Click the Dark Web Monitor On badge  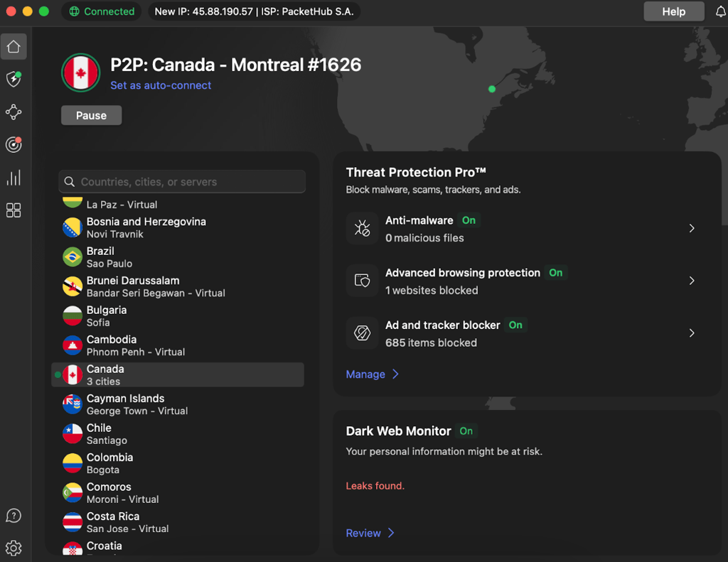(x=466, y=431)
